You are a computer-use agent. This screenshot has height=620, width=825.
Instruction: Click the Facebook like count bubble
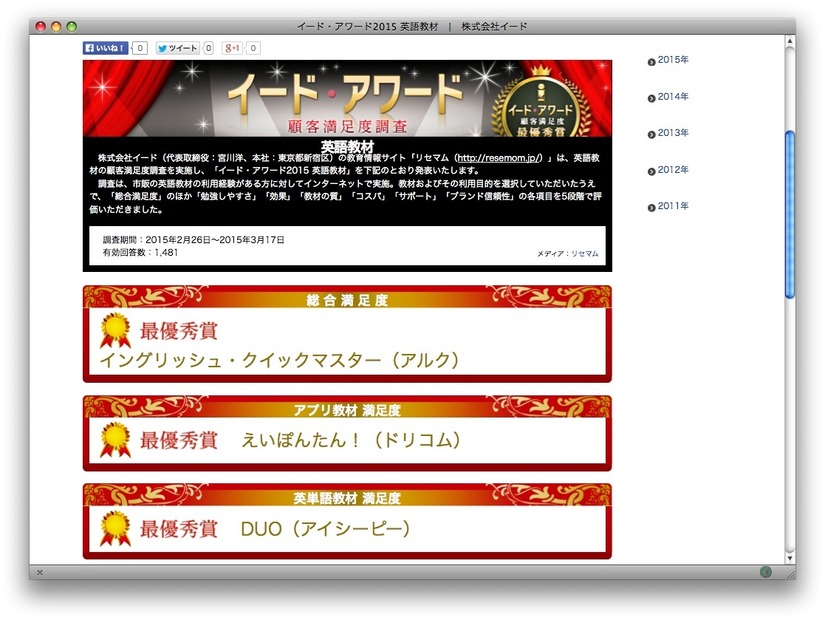[139, 48]
